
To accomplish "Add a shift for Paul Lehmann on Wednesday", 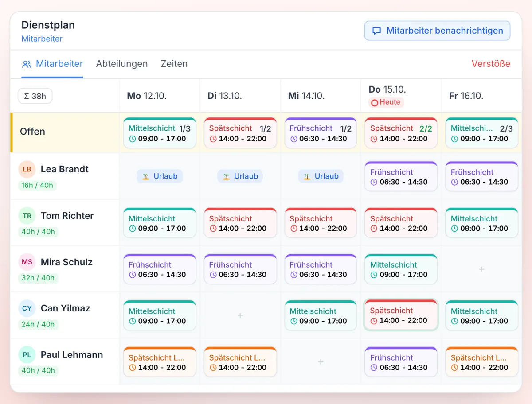I will click(321, 362).
